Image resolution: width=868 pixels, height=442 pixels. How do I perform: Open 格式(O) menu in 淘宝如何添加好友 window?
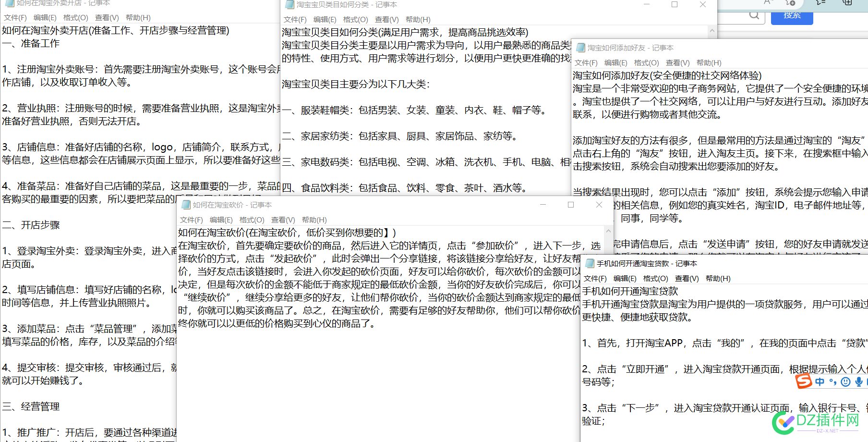(647, 63)
